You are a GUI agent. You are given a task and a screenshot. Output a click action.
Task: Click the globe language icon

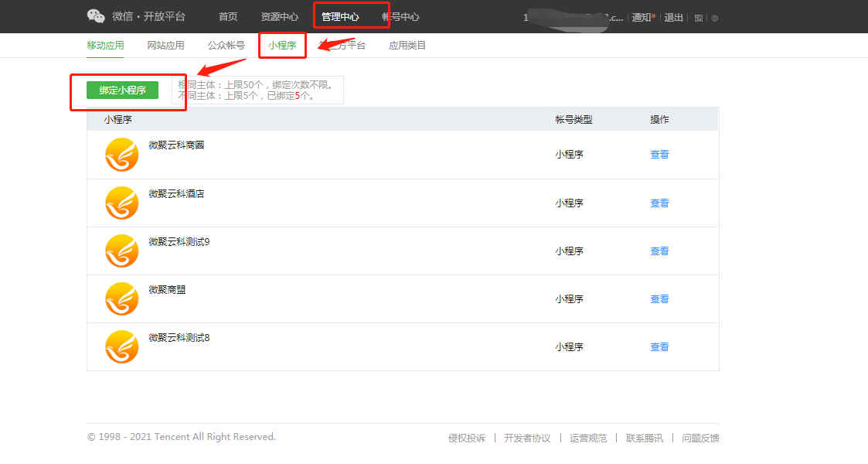[715, 18]
